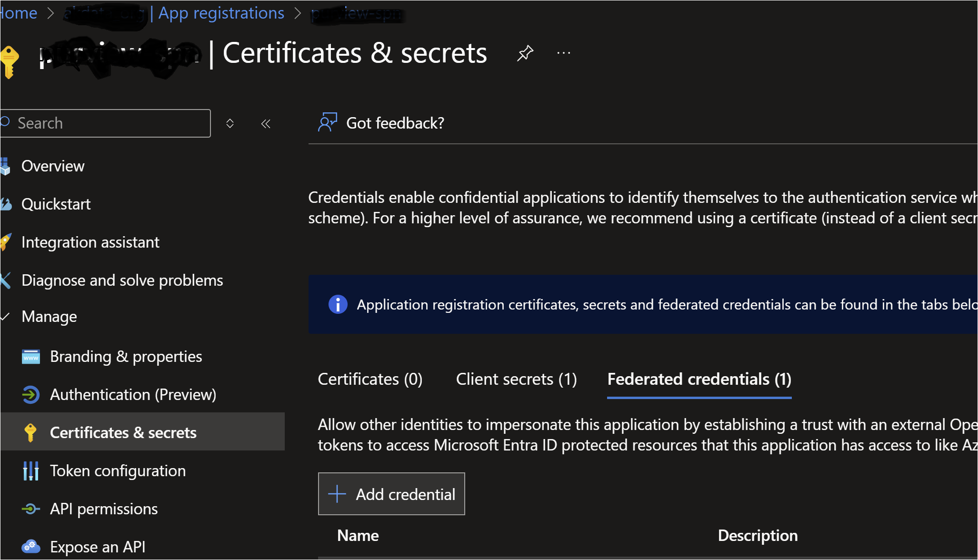Switch to Client secrets (1) tab

click(x=516, y=379)
